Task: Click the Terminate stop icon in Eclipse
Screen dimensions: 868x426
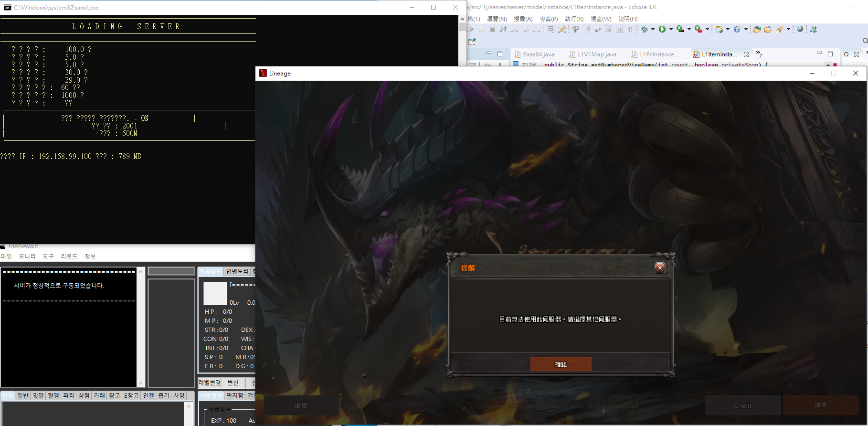Action: (492, 29)
